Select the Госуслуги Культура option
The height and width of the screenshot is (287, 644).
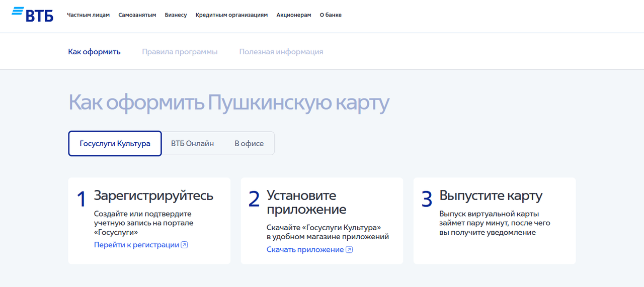coord(115,144)
